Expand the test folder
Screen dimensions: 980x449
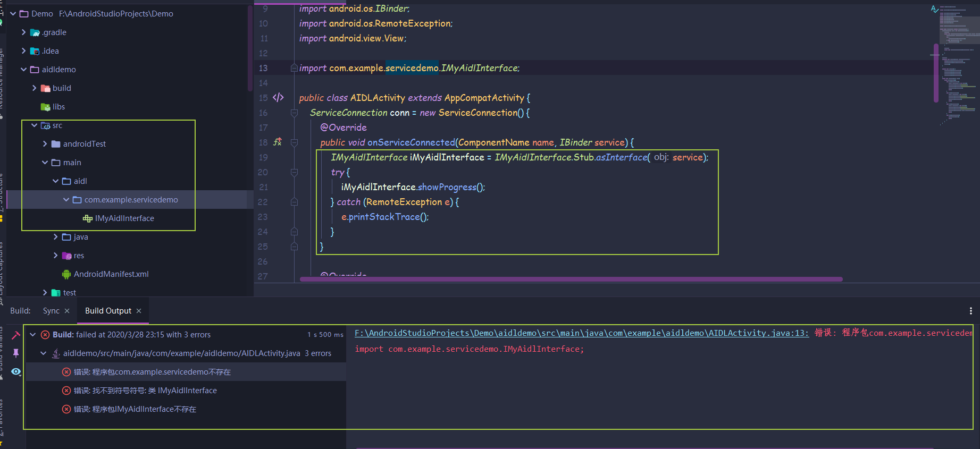(45, 293)
